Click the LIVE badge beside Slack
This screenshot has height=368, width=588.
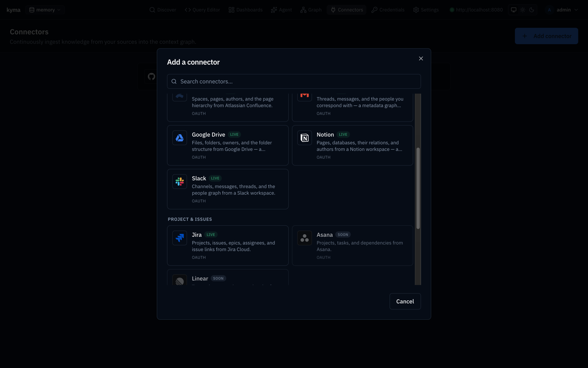click(x=215, y=178)
